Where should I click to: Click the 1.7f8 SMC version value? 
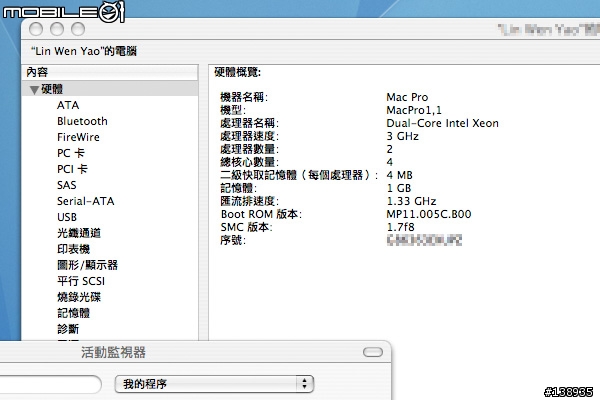tap(401, 227)
